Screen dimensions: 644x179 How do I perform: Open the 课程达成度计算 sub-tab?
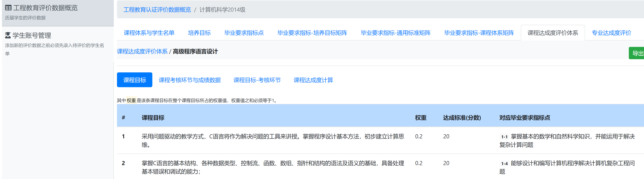[313, 80]
